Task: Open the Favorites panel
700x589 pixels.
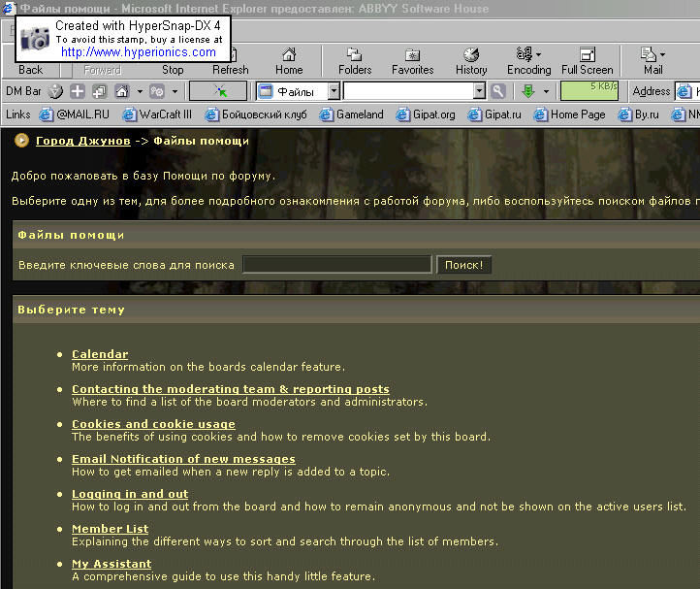Action: coord(412,61)
